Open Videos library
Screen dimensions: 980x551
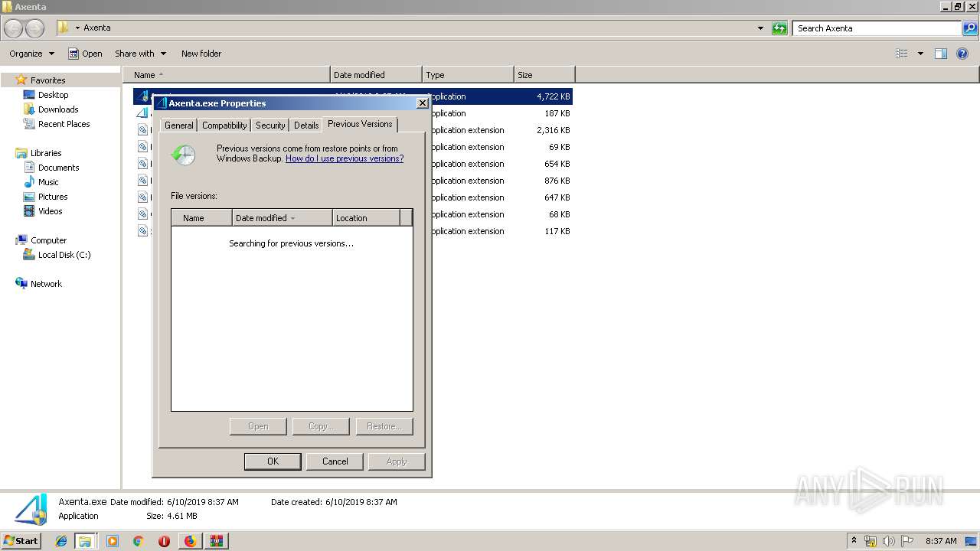click(51, 211)
